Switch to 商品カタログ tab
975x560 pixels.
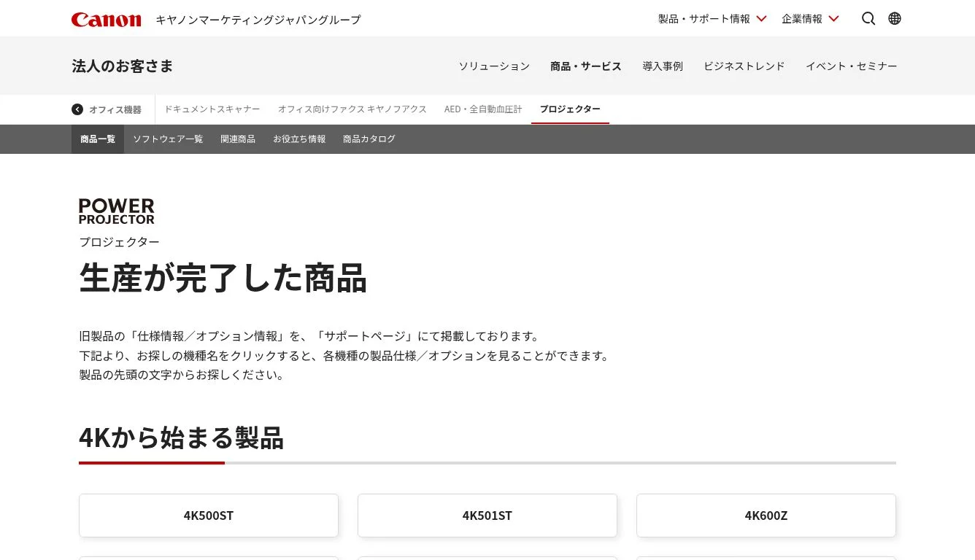coord(369,139)
